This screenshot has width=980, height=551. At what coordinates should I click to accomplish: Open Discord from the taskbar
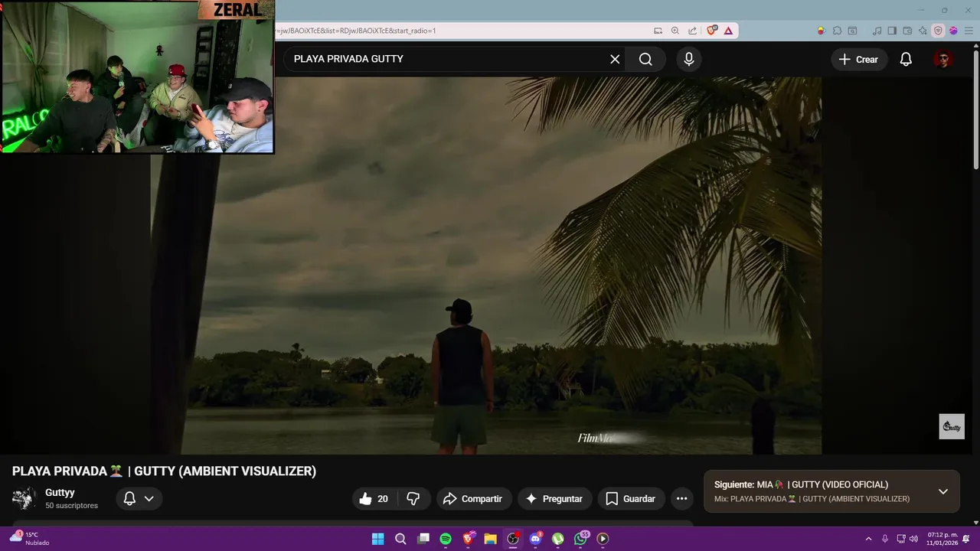click(x=536, y=539)
